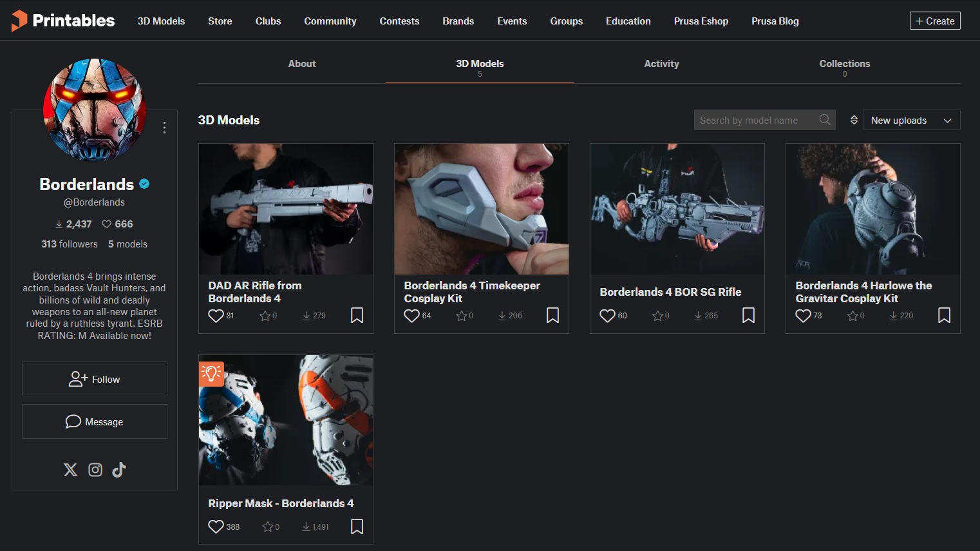980x551 pixels.
Task: Click the lightbulb badge on Ripper Mask
Action: coord(212,372)
